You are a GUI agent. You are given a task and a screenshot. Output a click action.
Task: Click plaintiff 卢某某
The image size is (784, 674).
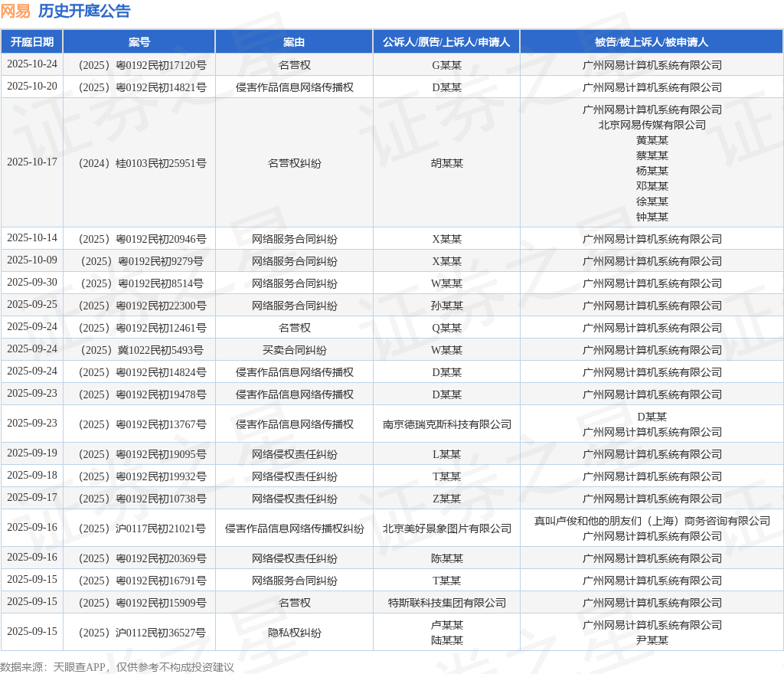click(446, 626)
